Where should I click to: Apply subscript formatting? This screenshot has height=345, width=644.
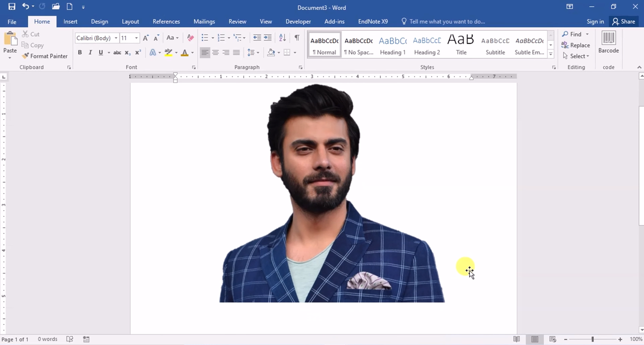point(127,52)
